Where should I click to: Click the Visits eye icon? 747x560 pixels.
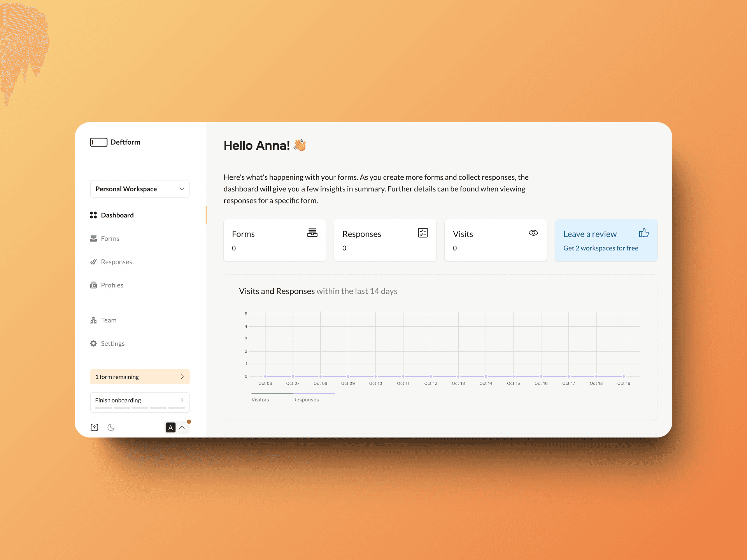533,233
